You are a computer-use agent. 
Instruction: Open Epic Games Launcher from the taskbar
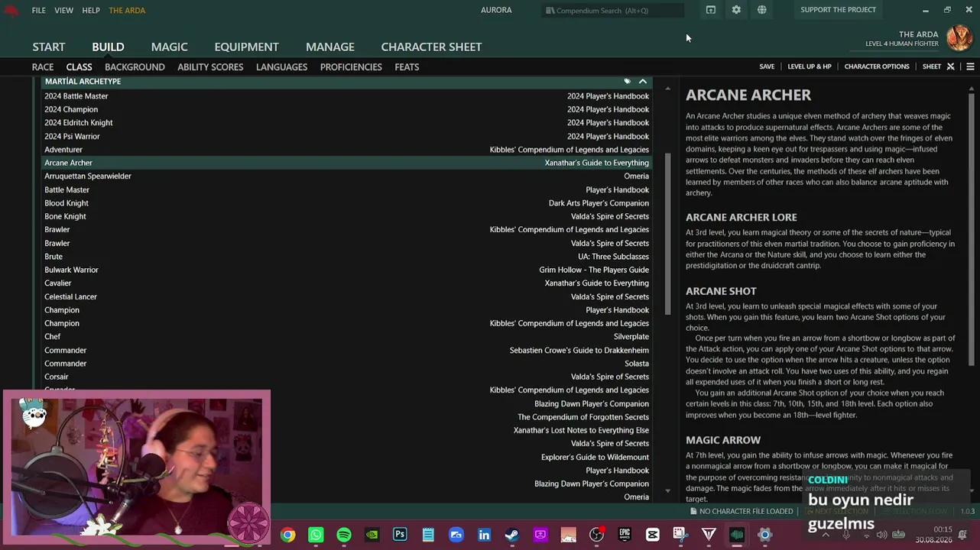(625, 535)
